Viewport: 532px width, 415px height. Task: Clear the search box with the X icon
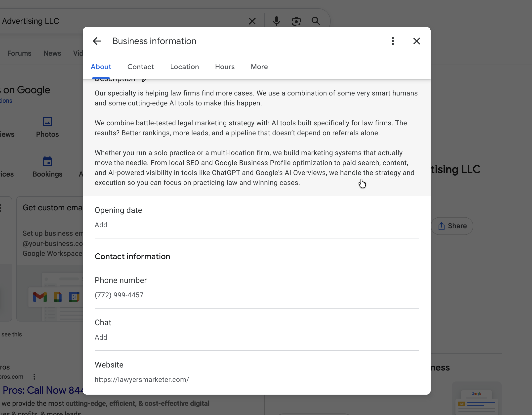pyautogui.click(x=252, y=21)
